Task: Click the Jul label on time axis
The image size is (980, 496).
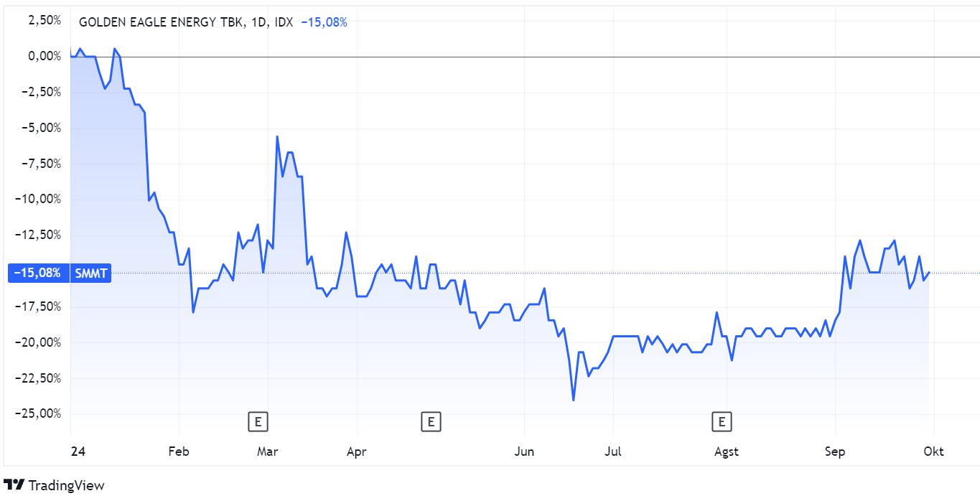Action: pos(613,451)
